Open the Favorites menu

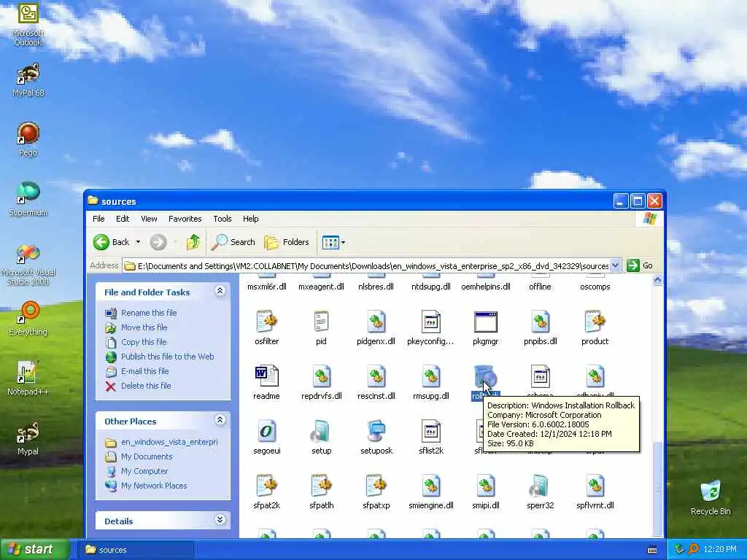tap(185, 219)
